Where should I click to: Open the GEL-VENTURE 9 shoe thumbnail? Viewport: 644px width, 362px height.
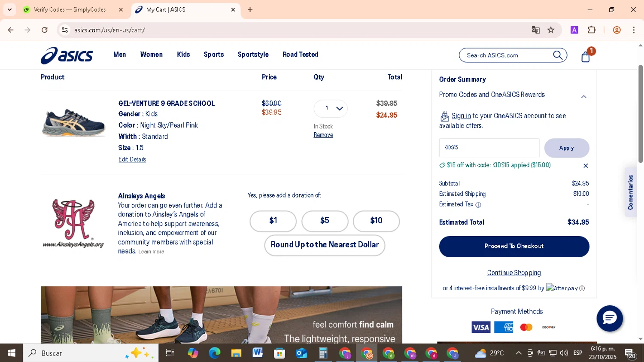[x=73, y=123]
